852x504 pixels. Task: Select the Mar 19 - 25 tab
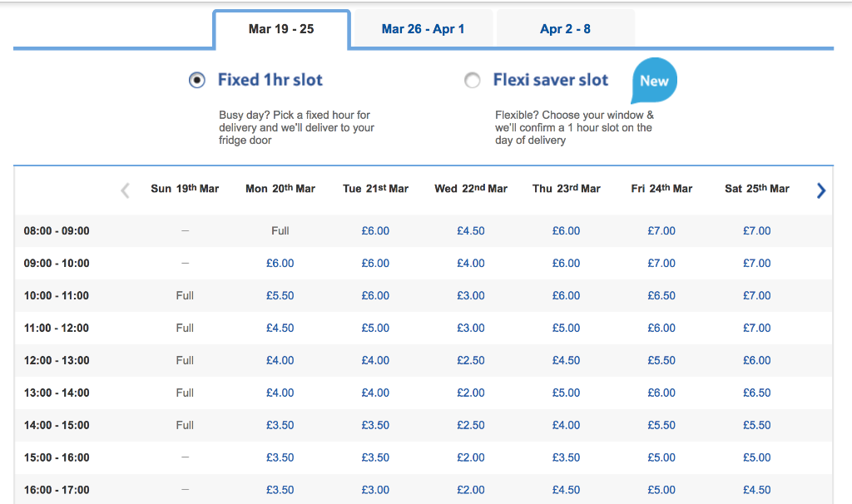[x=281, y=29]
